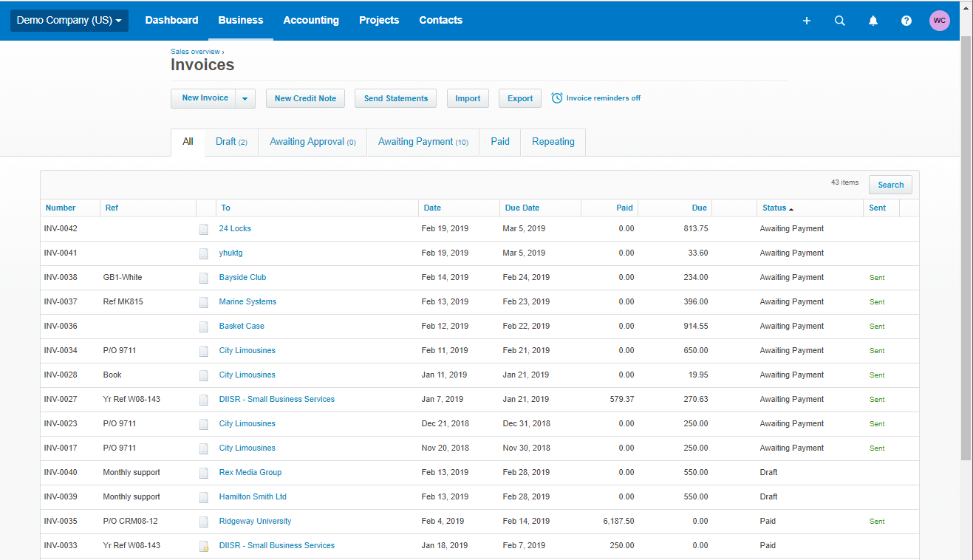Sort by the Due Date column header
Screen dimensions: 973x560
pyautogui.click(x=522, y=208)
